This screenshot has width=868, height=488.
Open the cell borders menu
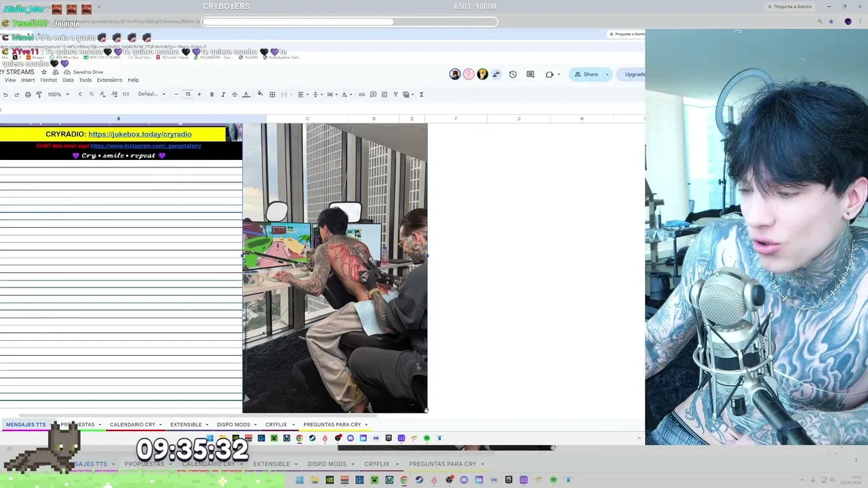tap(273, 94)
